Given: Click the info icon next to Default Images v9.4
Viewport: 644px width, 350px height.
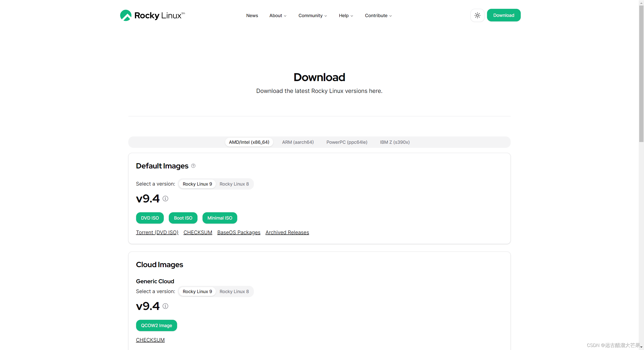Looking at the screenshot, I should [x=165, y=199].
